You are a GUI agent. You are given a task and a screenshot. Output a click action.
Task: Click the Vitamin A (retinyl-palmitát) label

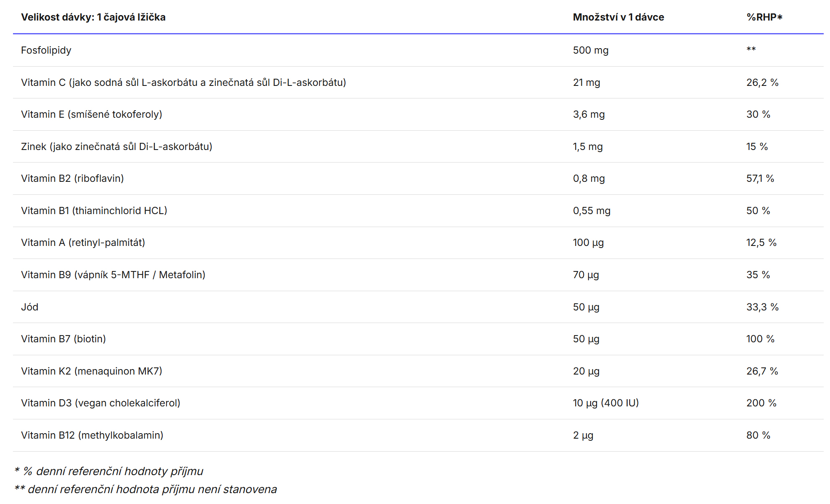point(83,243)
